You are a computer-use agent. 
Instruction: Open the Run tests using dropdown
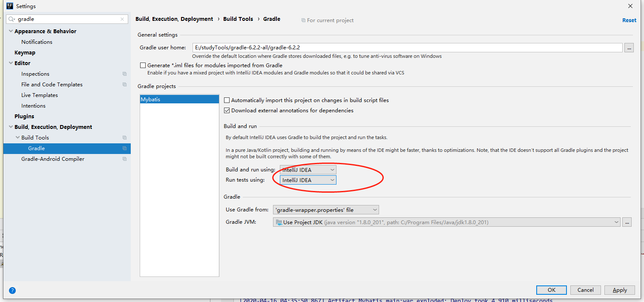point(308,180)
